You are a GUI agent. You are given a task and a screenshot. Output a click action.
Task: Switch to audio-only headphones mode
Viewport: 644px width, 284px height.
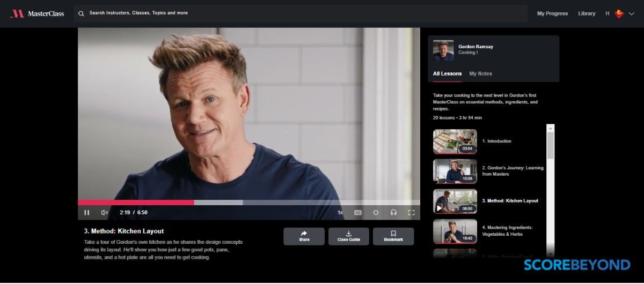(393, 213)
